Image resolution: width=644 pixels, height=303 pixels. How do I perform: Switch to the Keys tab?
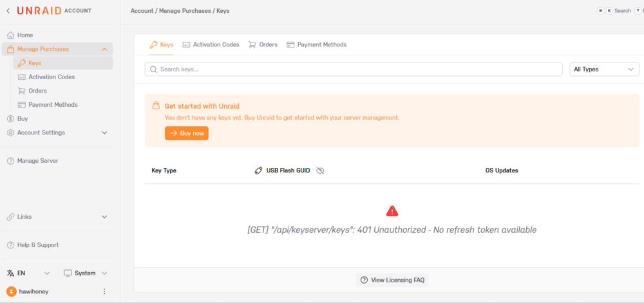coord(161,44)
